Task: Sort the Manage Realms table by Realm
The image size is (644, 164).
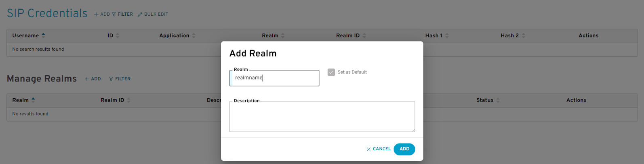Action: [24, 100]
